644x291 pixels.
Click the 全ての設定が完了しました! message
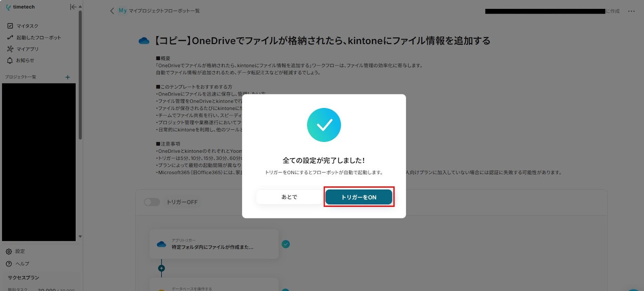[x=324, y=160]
